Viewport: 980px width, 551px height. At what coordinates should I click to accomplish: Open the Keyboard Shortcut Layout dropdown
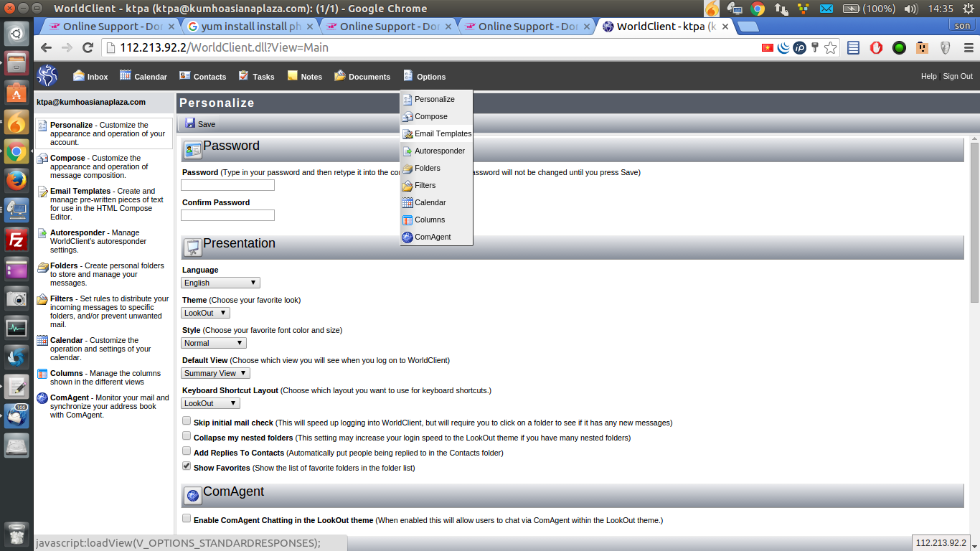(x=210, y=403)
